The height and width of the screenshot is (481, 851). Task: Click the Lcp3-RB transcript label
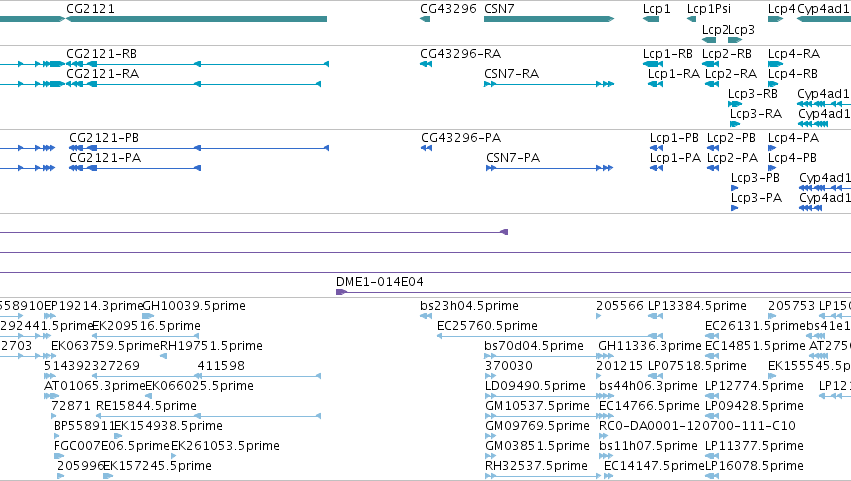click(x=753, y=94)
